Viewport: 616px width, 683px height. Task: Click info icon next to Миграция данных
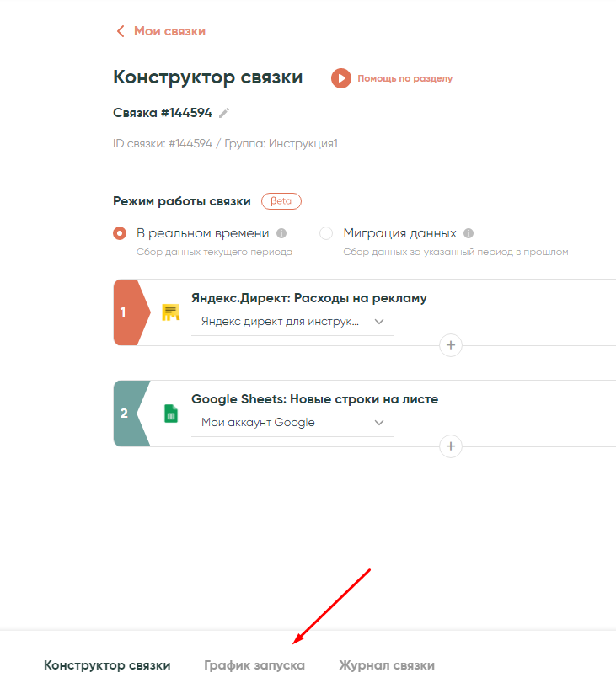coord(469,233)
